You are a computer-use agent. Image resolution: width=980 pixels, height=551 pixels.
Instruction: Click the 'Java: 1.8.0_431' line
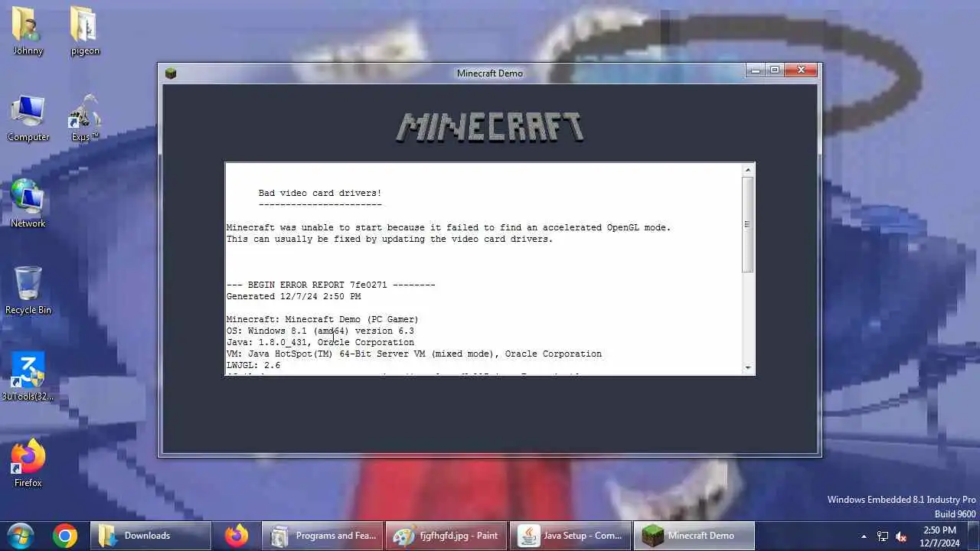(x=320, y=342)
